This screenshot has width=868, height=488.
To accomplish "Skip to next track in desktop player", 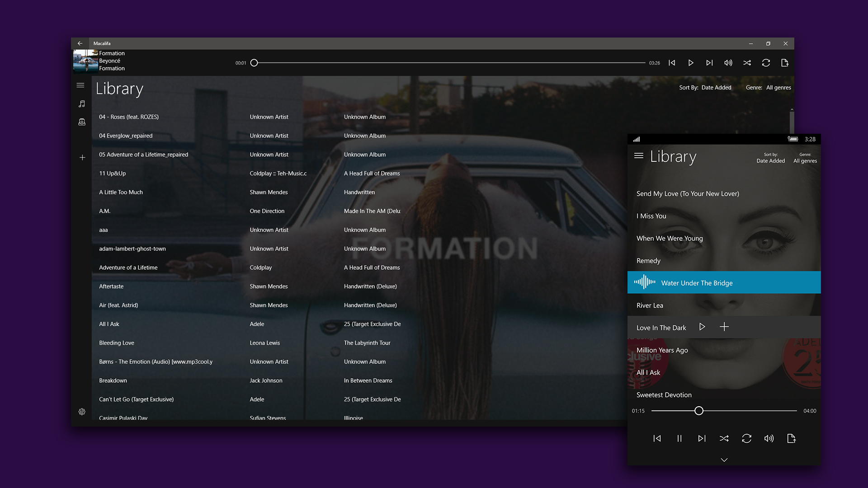I will [709, 63].
